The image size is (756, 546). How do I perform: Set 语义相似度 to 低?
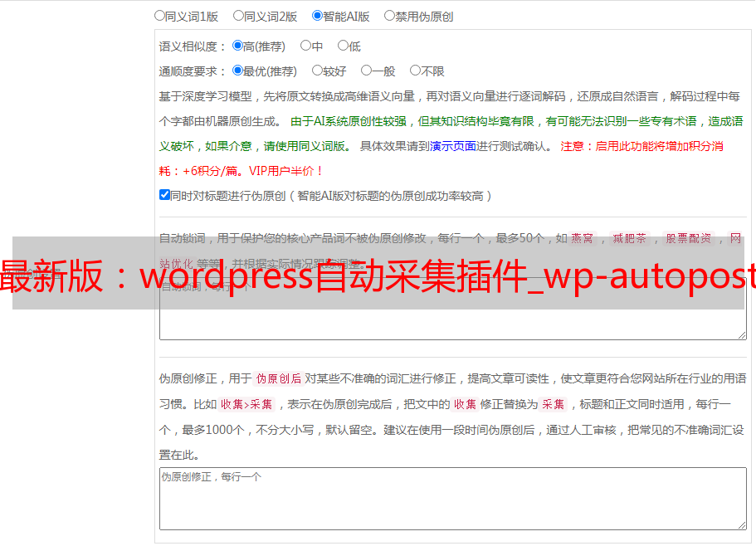pyautogui.click(x=343, y=46)
